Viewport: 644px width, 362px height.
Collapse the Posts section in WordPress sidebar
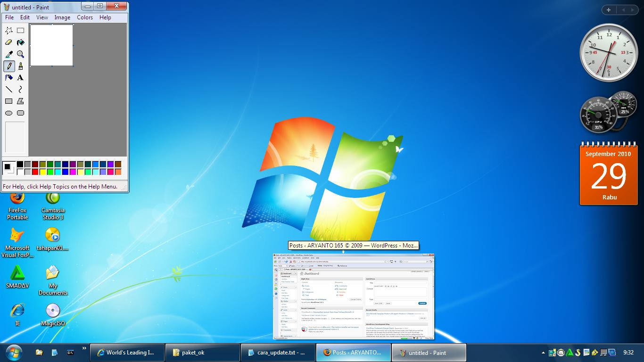click(296, 288)
